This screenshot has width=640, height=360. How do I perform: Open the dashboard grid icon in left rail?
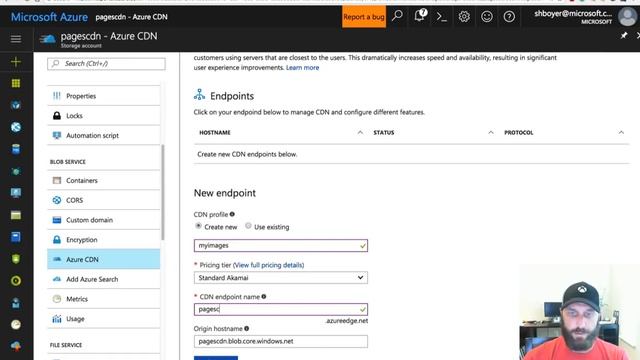click(x=16, y=83)
